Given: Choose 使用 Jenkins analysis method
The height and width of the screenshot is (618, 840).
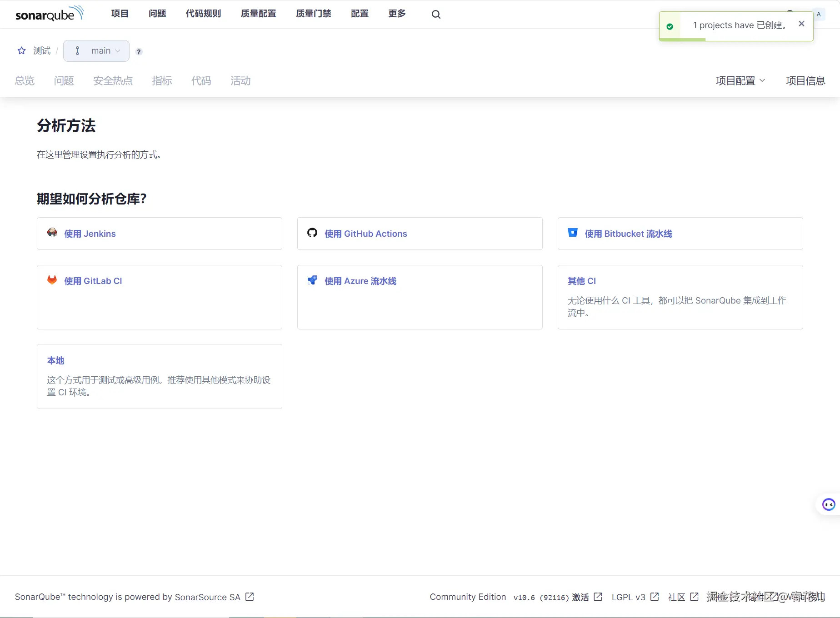Looking at the screenshot, I should 160,234.
